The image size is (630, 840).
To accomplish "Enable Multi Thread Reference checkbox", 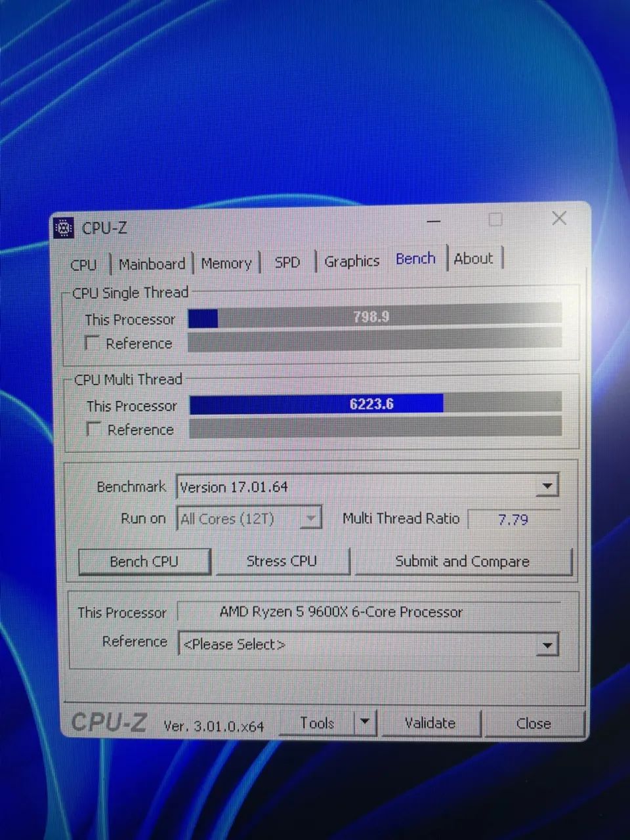I will 94,430.
